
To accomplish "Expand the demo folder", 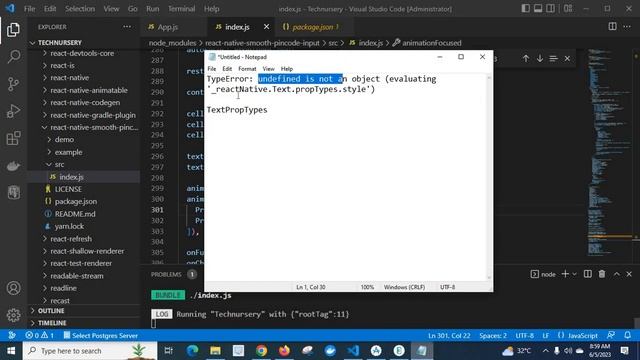I will (64, 140).
